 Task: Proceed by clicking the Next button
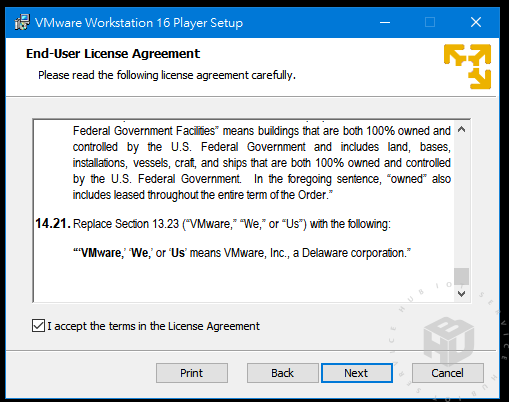[x=357, y=373]
